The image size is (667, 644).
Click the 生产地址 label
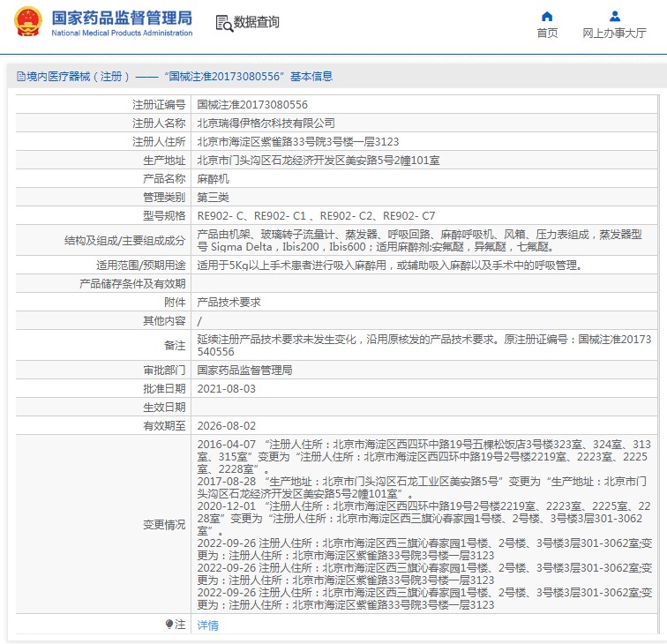pyautogui.click(x=164, y=161)
